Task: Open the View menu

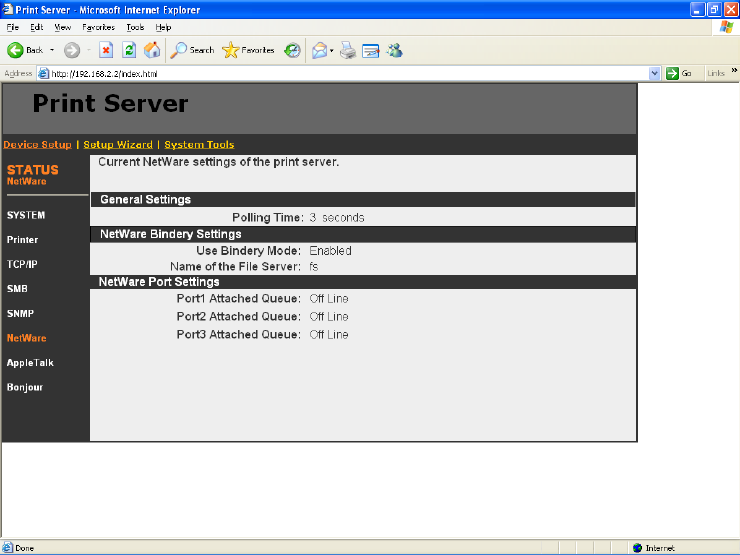Action: coord(62,27)
